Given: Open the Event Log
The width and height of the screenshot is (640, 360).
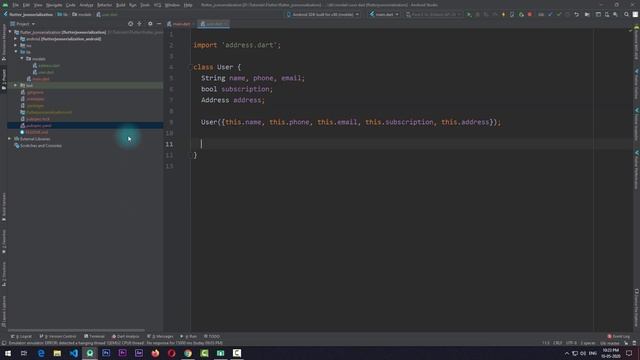Looking at the screenshot, I should click(x=619, y=336).
